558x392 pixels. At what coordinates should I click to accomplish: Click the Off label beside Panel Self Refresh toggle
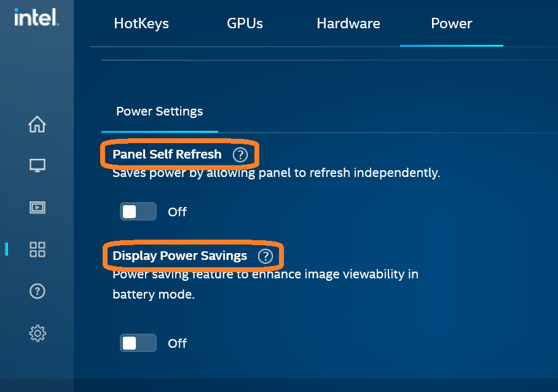(x=177, y=212)
